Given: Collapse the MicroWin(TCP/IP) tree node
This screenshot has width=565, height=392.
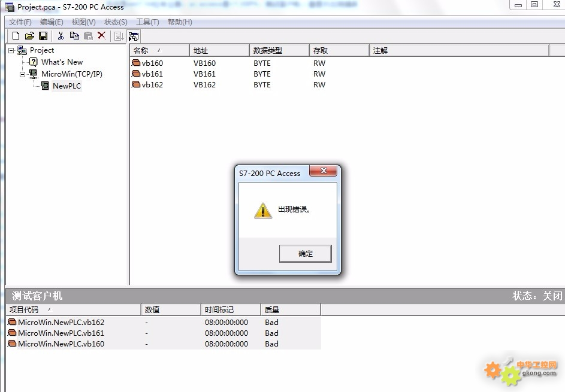Looking at the screenshot, I should click(x=22, y=75).
